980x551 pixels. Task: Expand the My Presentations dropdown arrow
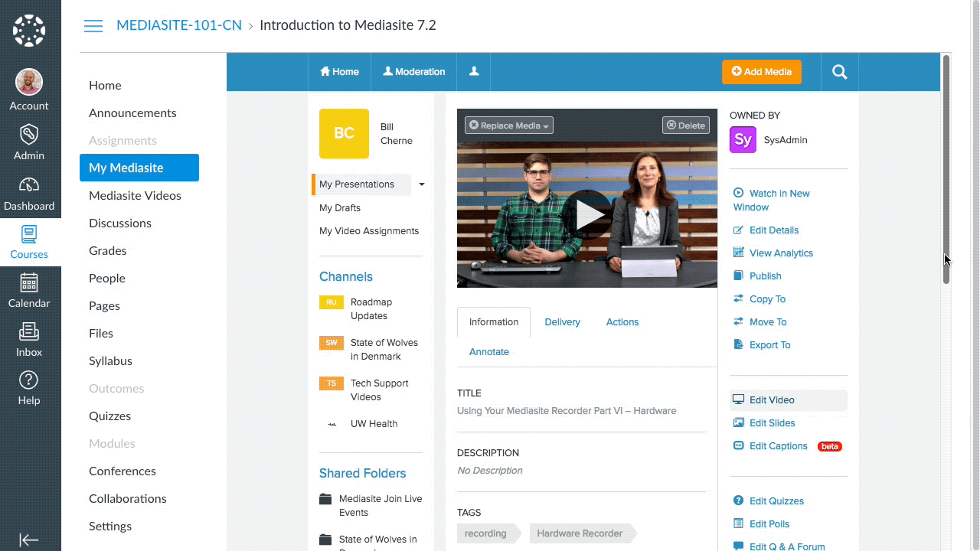click(421, 184)
